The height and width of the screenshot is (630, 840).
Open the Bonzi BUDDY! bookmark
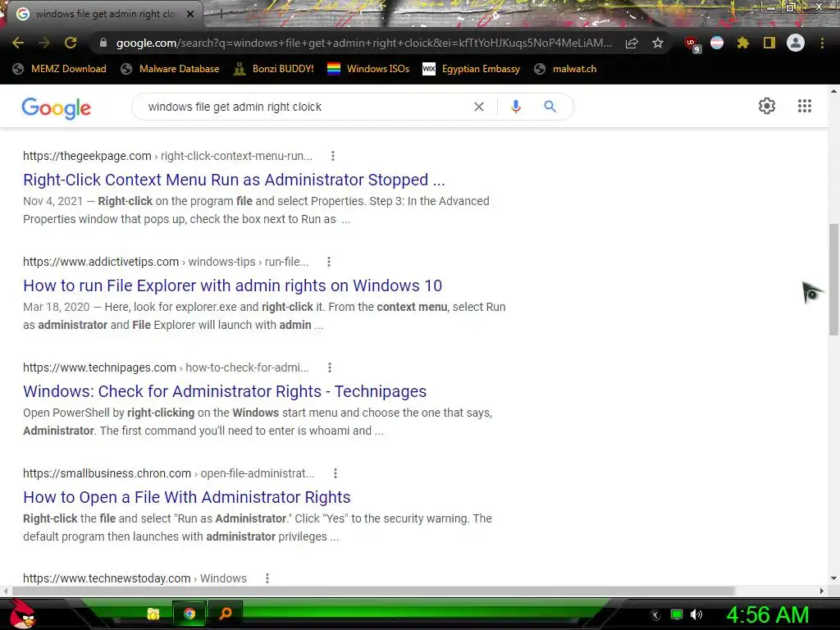point(274,69)
